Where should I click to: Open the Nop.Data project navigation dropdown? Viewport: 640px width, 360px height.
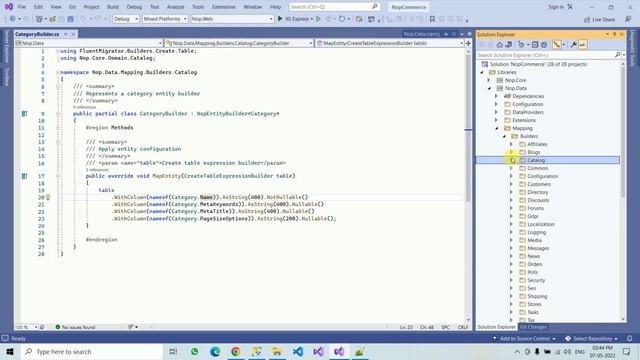[x=89, y=43]
